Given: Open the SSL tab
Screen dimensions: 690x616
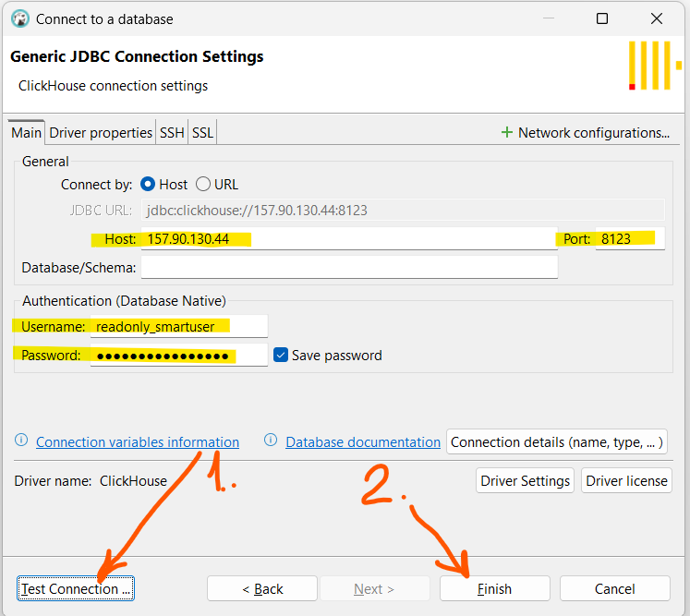Looking at the screenshot, I should pyautogui.click(x=202, y=133).
